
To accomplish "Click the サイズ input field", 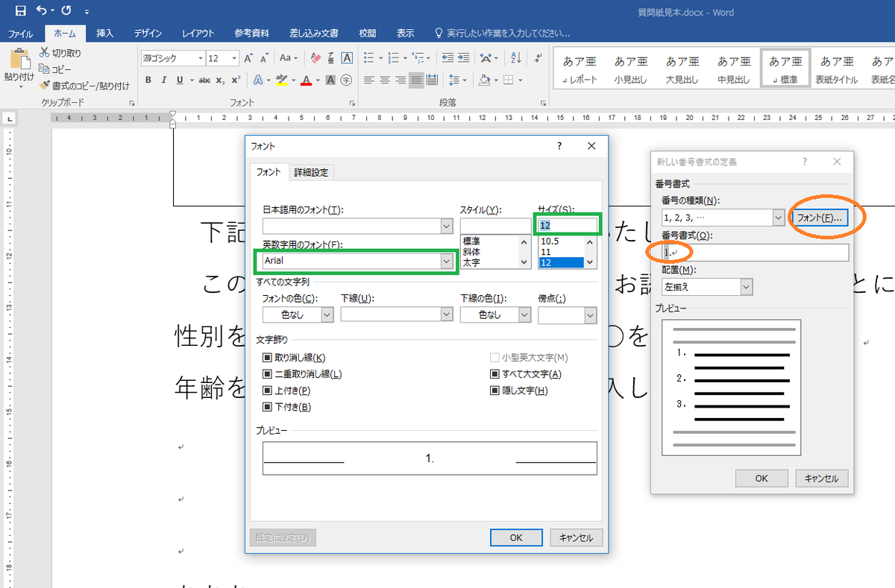I will [x=568, y=224].
